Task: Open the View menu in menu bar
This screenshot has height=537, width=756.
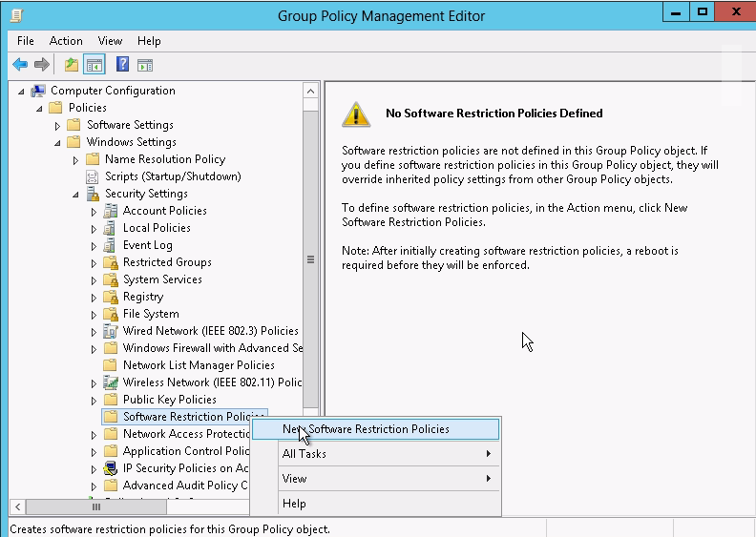Action: (110, 41)
